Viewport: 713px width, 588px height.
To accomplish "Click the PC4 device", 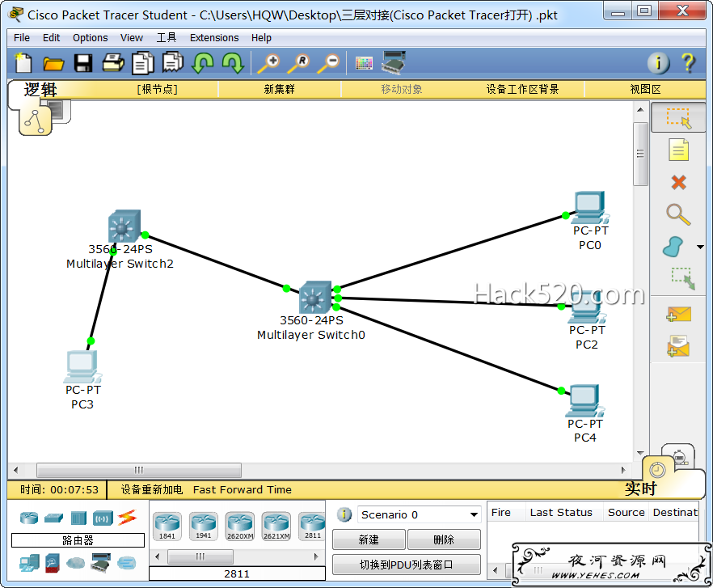I will [584, 401].
